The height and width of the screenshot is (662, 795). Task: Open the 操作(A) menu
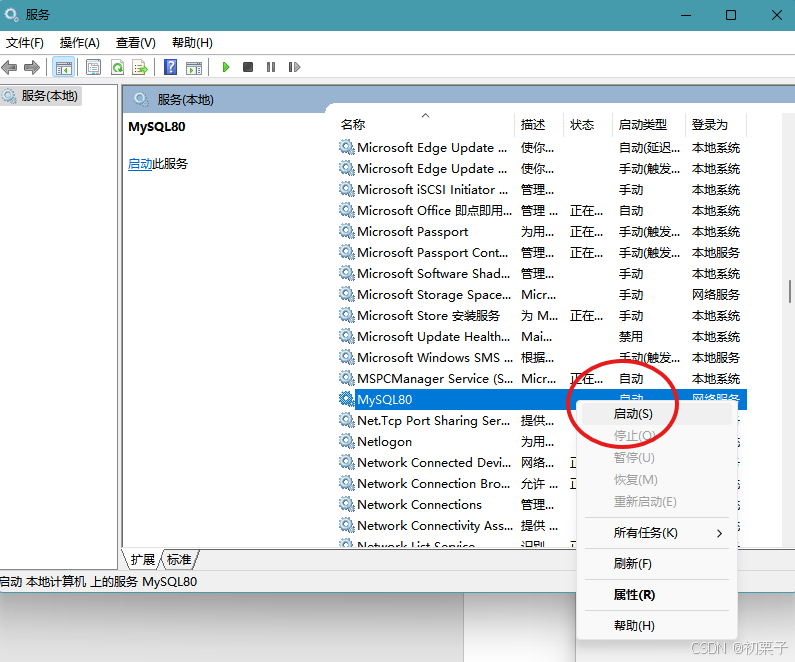coord(80,43)
